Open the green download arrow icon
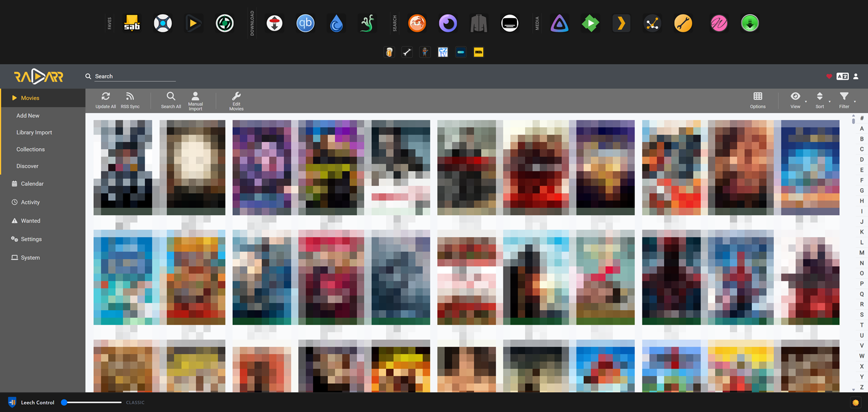The width and height of the screenshot is (868, 412). 750,23
